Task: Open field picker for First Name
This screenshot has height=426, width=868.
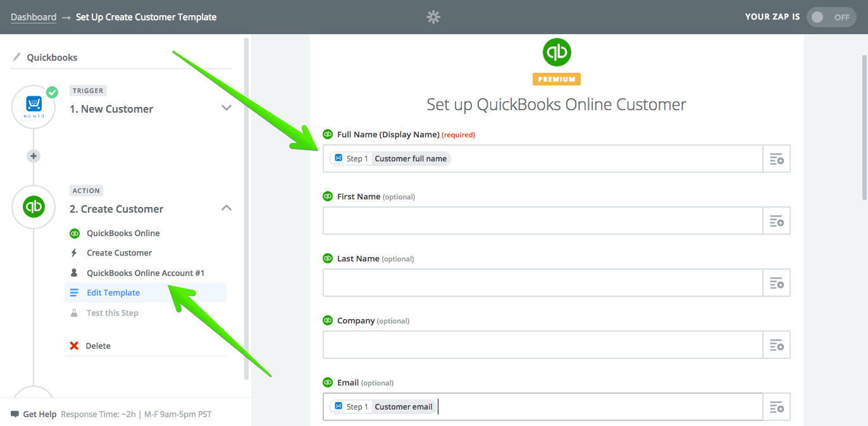Action: click(777, 221)
